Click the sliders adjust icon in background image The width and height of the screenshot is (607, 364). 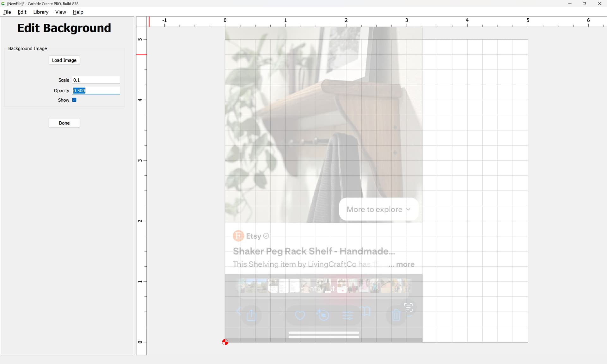347,315
